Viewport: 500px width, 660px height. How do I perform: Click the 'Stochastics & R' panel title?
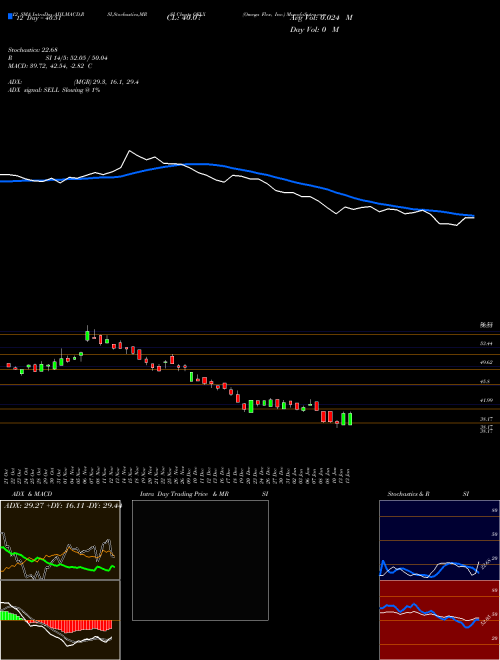[x=408, y=494]
